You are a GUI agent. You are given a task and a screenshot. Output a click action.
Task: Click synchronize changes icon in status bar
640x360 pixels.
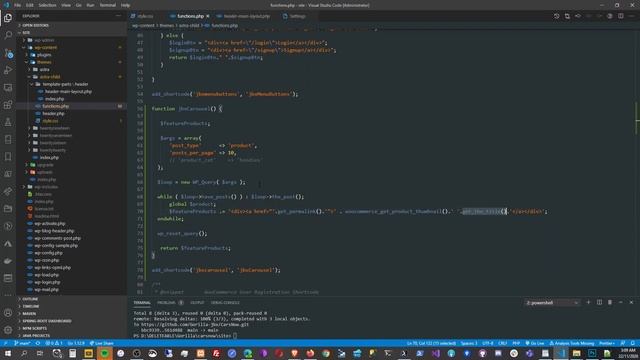[x=38, y=343]
